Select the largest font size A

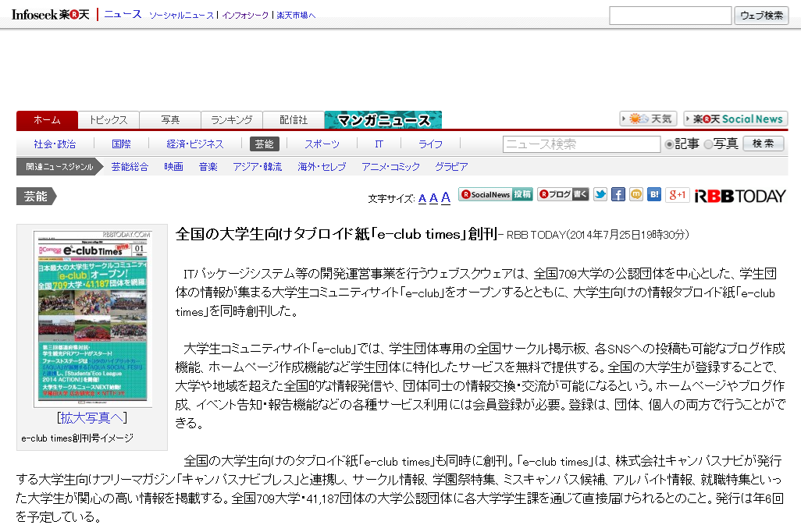(x=446, y=197)
